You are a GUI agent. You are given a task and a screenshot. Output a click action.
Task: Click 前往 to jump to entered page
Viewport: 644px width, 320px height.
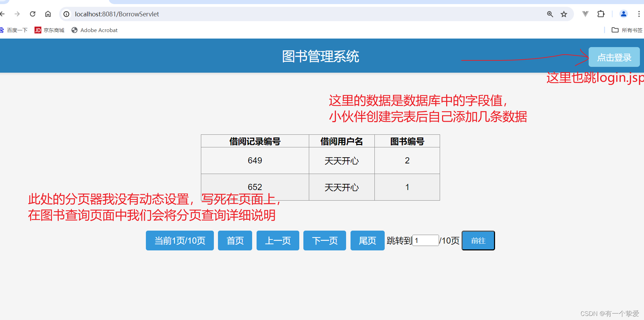click(478, 241)
